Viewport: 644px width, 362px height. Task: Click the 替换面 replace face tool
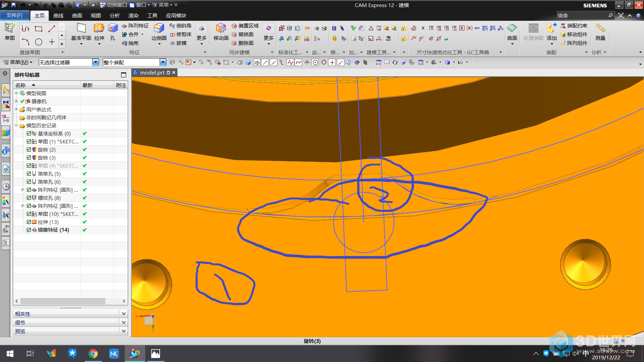tap(243, 35)
